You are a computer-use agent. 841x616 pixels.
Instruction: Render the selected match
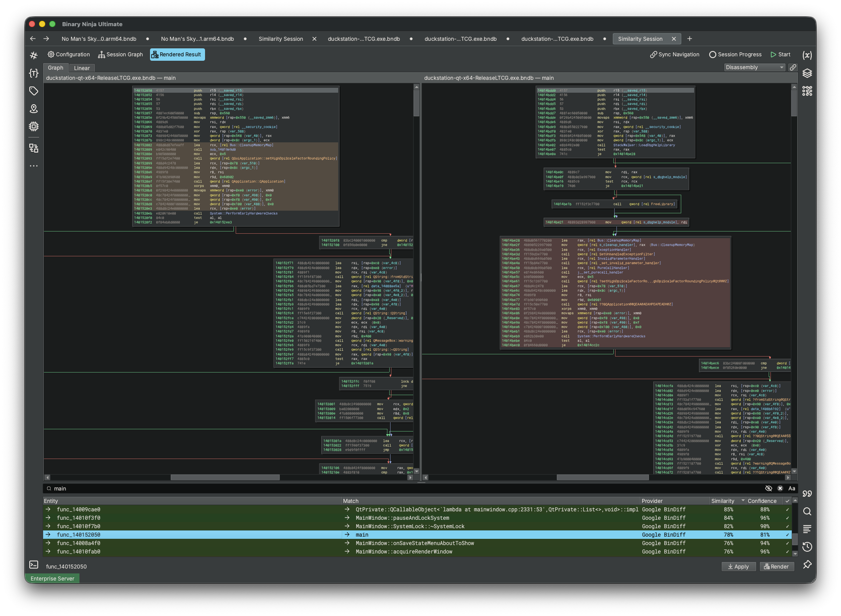777,567
